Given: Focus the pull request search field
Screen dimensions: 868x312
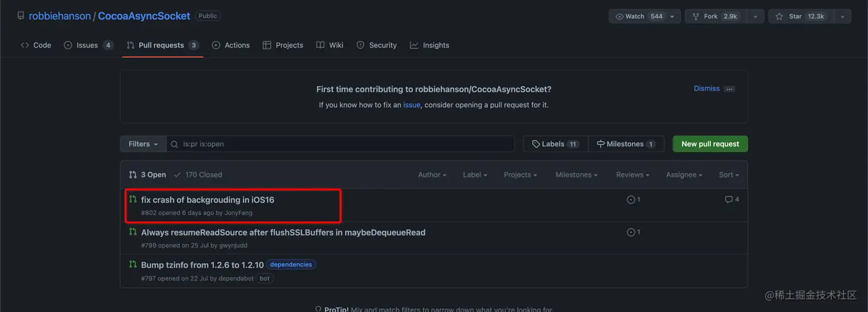Looking at the screenshot, I should (x=340, y=144).
